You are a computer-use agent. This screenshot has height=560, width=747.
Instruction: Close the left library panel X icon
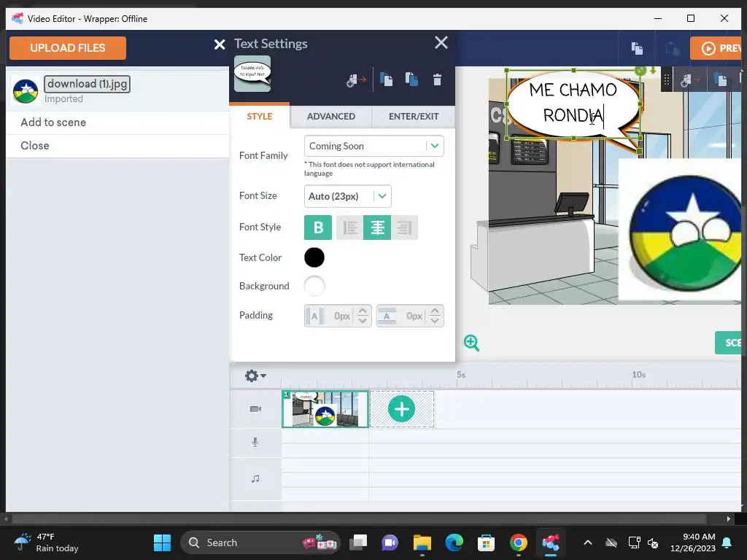click(x=219, y=44)
